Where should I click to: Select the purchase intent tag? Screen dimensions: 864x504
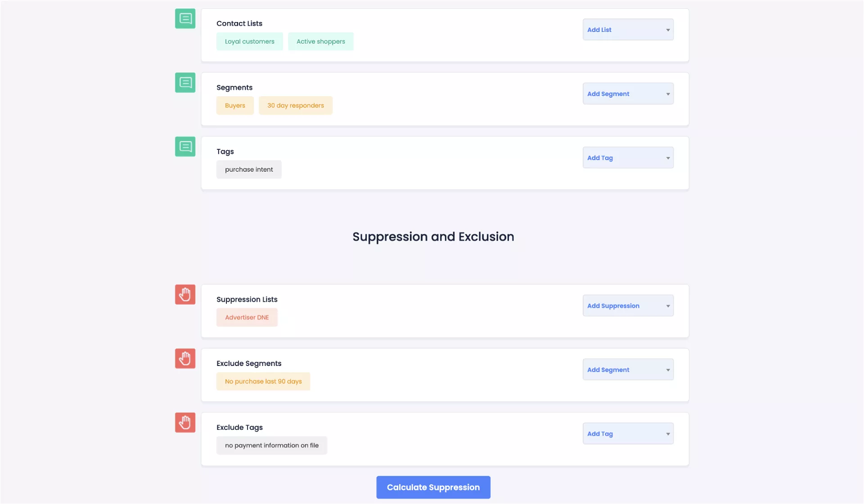pyautogui.click(x=249, y=169)
